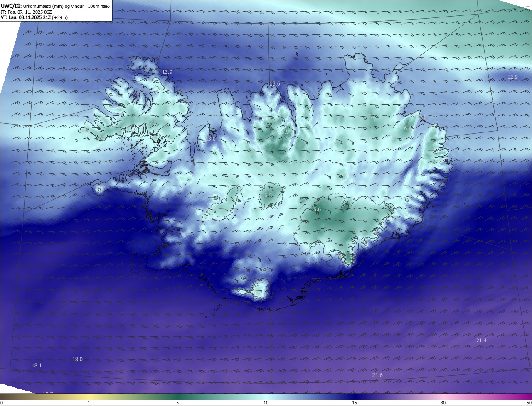
Task: Click the 30 tick on the color scale
Action: point(443,403)
